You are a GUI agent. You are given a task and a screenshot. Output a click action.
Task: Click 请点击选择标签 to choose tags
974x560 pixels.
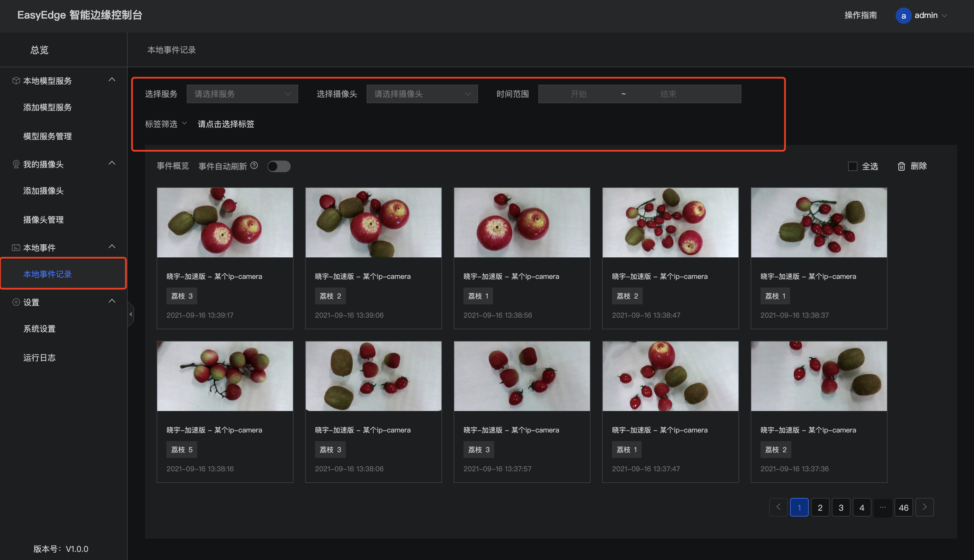point(226,124)
